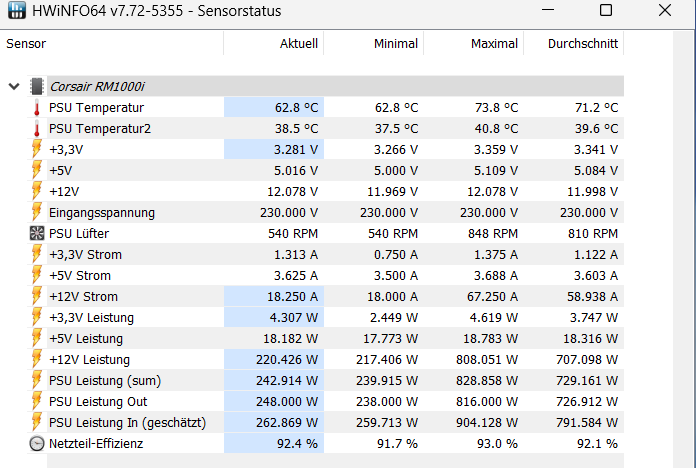Select the +3,3V Strom row label

click(85, 254)
